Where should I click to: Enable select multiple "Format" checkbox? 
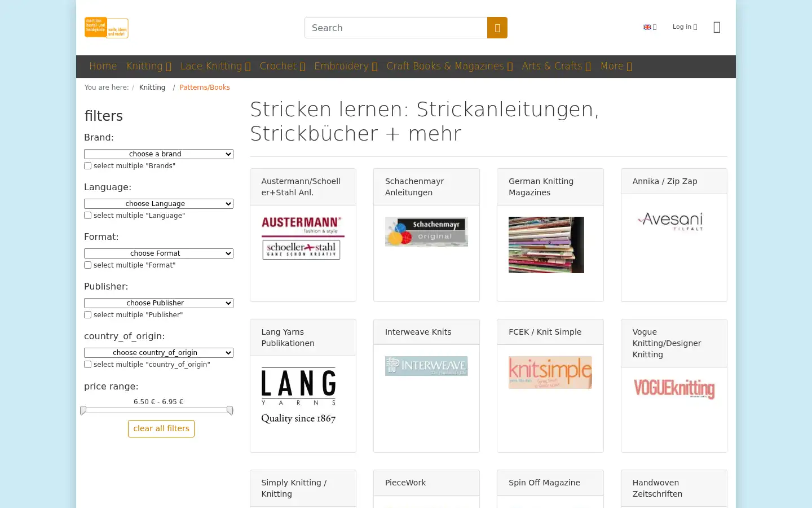tap(87, 265)
